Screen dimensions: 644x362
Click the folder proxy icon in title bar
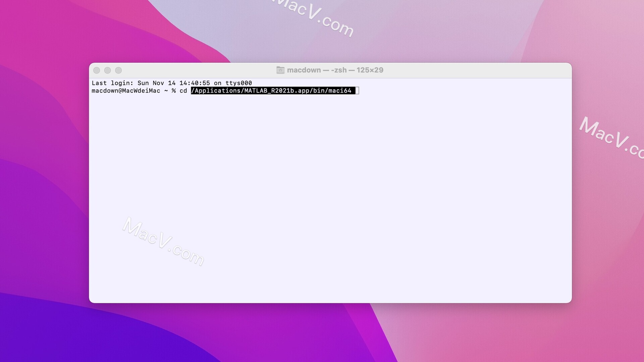(280, 70)
